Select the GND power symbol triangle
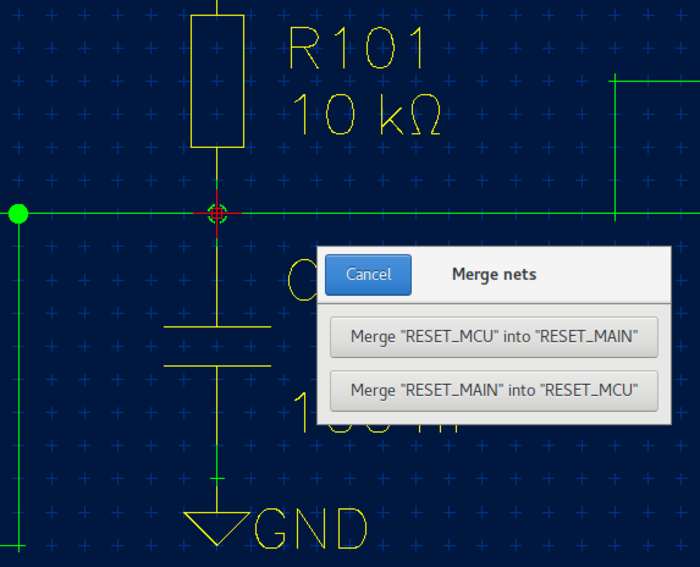This screenshot has height=567, width=700. click(217, 525)
